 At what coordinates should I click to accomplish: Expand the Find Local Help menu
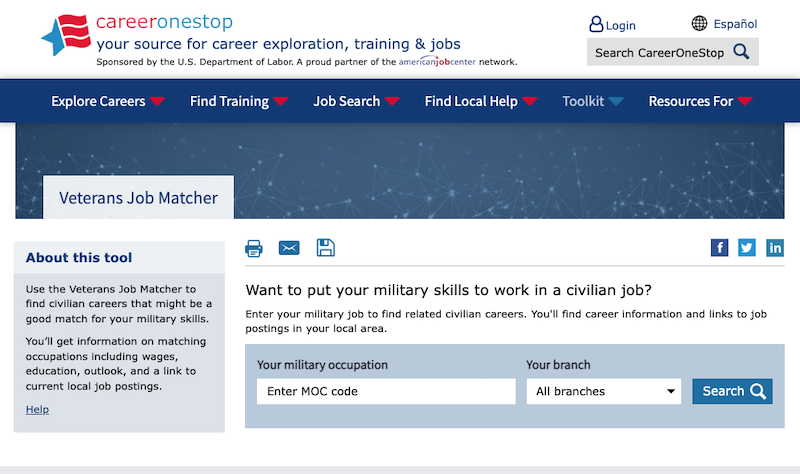tap(481, 101)
